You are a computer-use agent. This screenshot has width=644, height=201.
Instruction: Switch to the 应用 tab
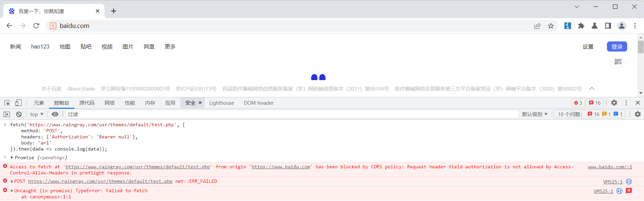pos(170,103)
